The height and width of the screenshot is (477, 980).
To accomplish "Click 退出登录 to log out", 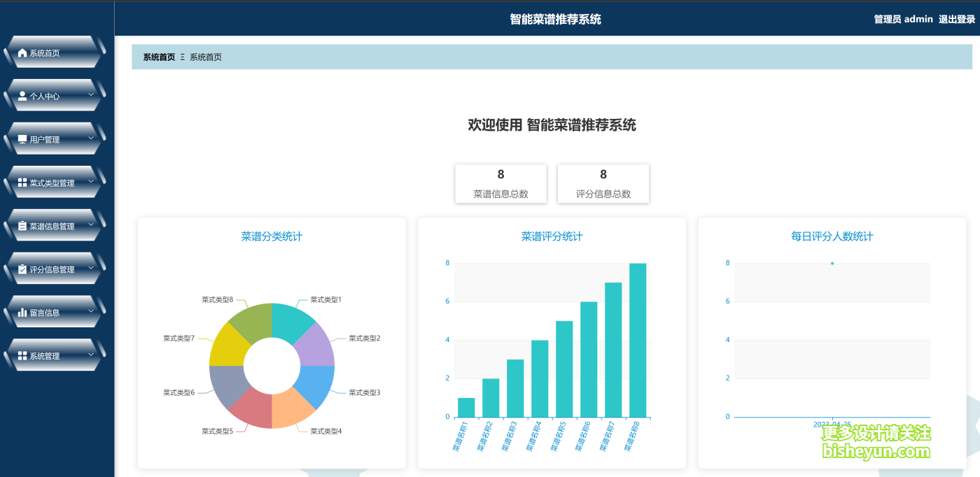I will coord(956,19).
